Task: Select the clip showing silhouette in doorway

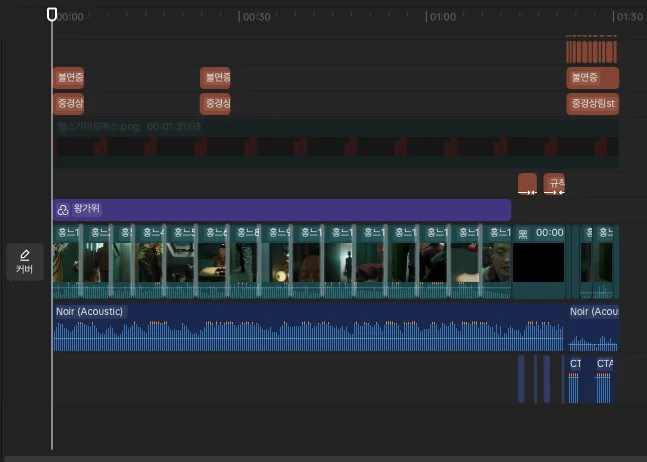Action: (338, 262)
